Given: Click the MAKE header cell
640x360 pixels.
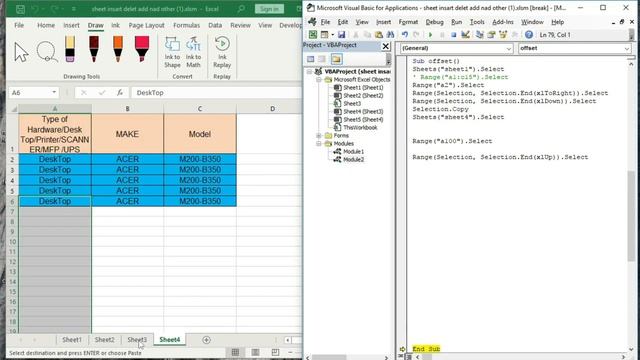Looking at the screenshot, I should coord(127,134).
